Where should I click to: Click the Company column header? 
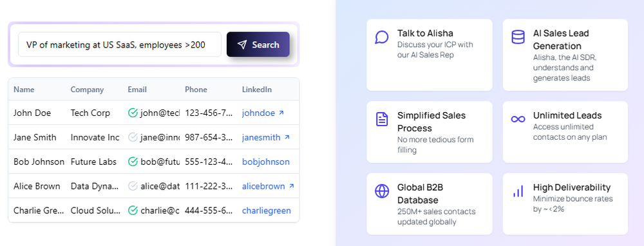click(x=87, y=90)
